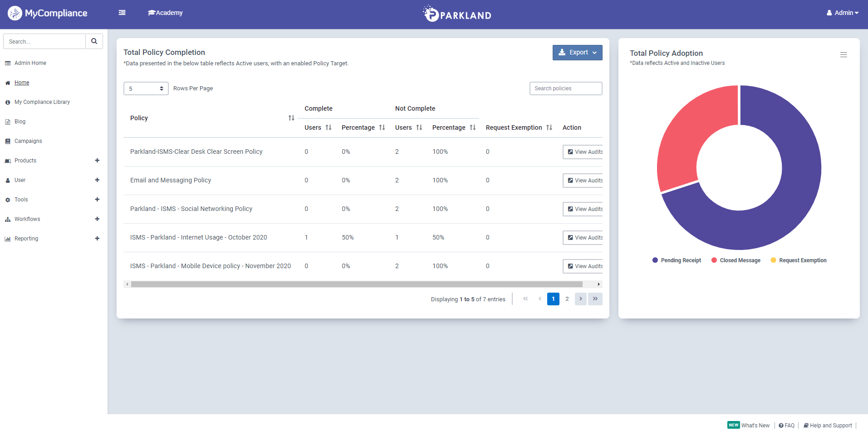
Task: Click the Admin Home sidebar icon
Action: click(8, 64)
